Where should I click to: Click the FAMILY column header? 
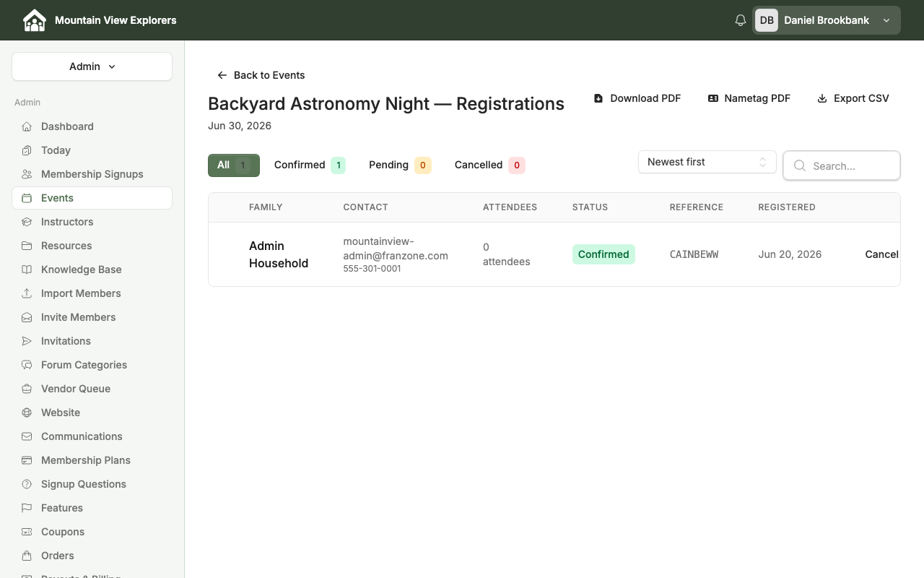(266, 207)
